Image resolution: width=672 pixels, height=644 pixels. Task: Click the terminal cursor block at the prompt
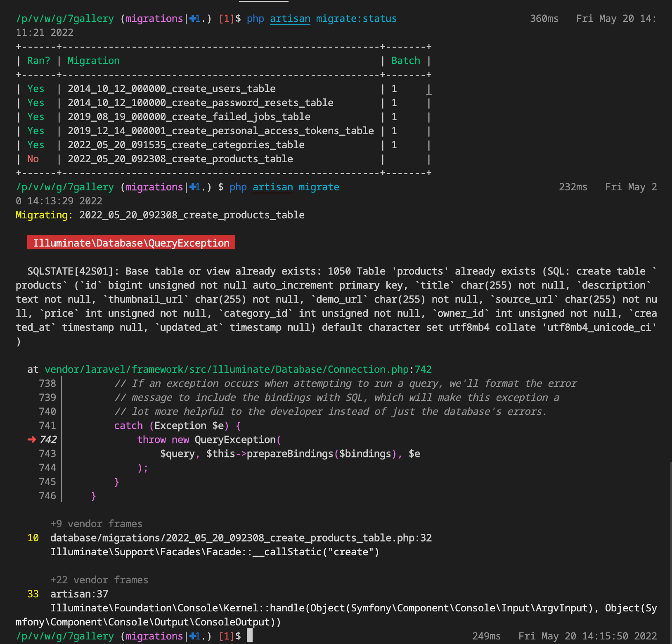point(250,636)
